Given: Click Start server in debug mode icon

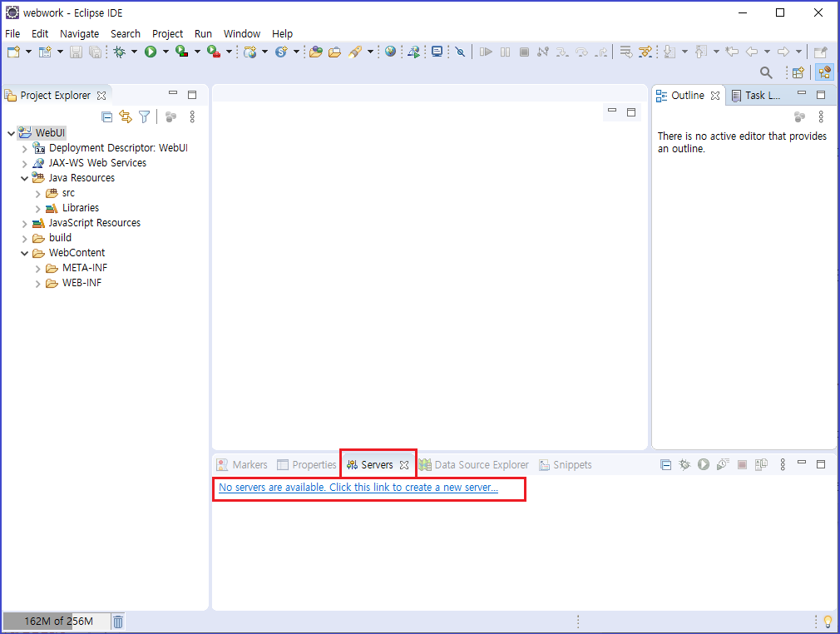Looking at the screenshot, I should pos(684,464).
